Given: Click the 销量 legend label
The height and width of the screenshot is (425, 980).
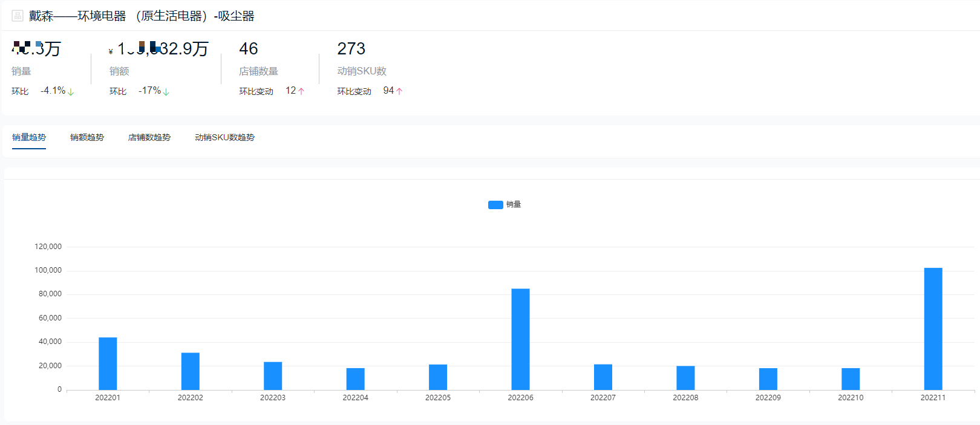Looking at the screenshot, I should [x=514, y=204].
